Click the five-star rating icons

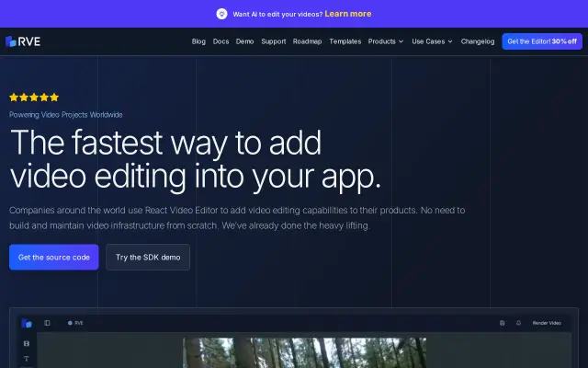click(x=34, y=98)
